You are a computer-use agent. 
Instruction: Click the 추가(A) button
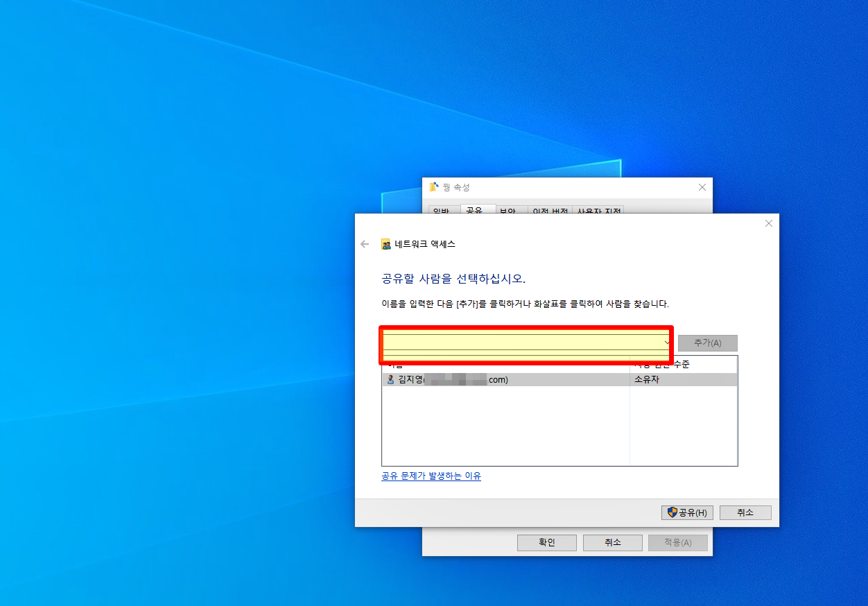708,343
